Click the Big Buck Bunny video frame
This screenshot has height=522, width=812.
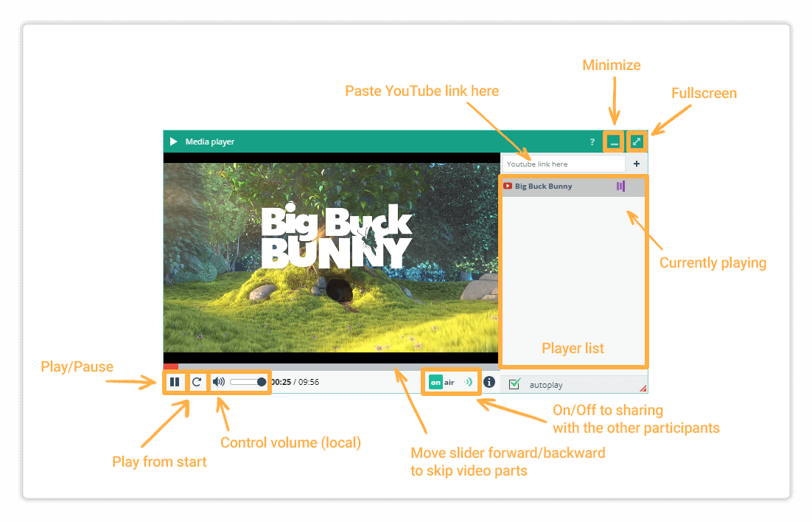(332, 257)
